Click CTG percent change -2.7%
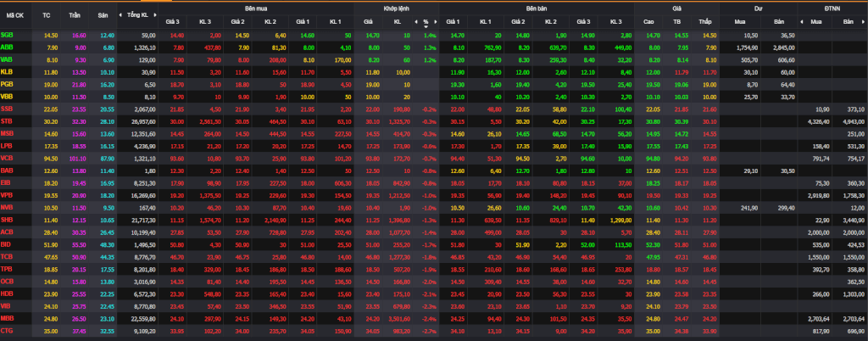Image resolution: width=868 pixels, height=341 pixels. pos(429,332)
